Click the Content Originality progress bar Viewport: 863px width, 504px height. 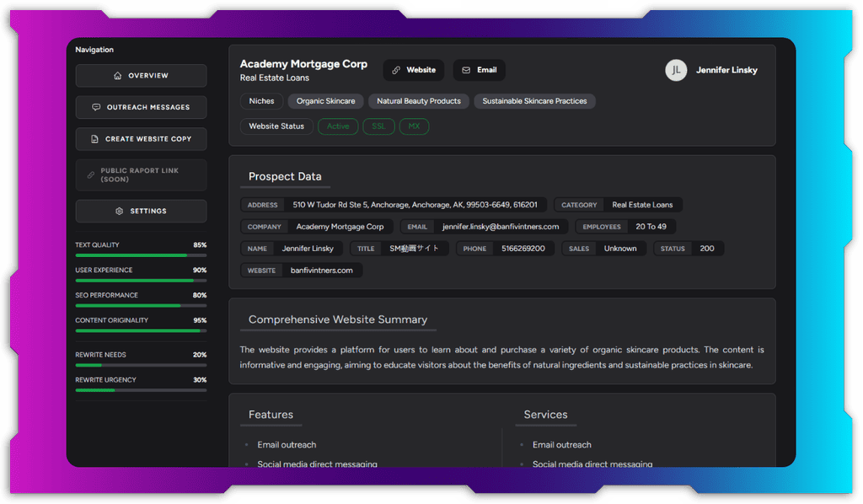[141, 330]
